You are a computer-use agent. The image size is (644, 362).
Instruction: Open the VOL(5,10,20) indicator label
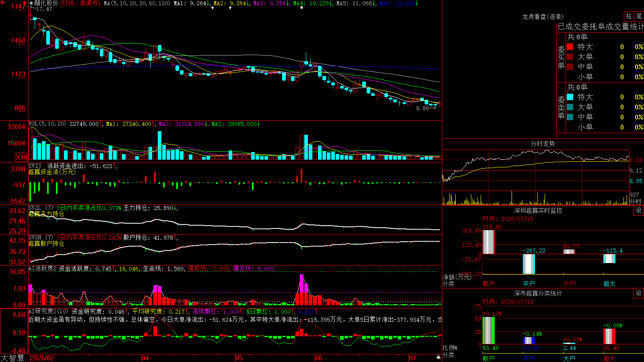click(47, 124)
